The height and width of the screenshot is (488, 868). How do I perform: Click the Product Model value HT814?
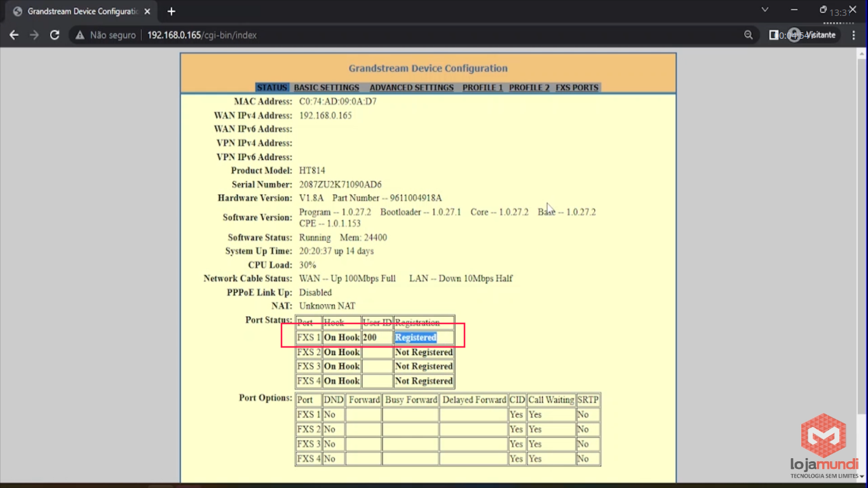tap(312, 170)
